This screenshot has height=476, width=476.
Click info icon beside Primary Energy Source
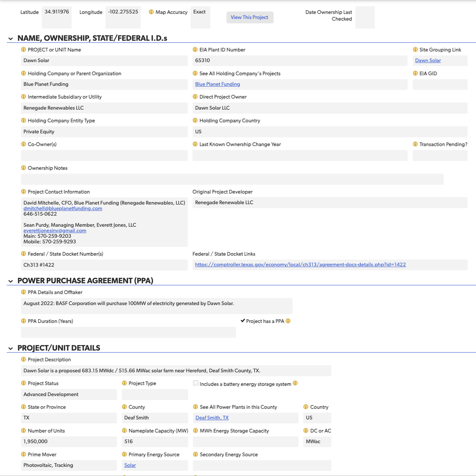(124, 454)
